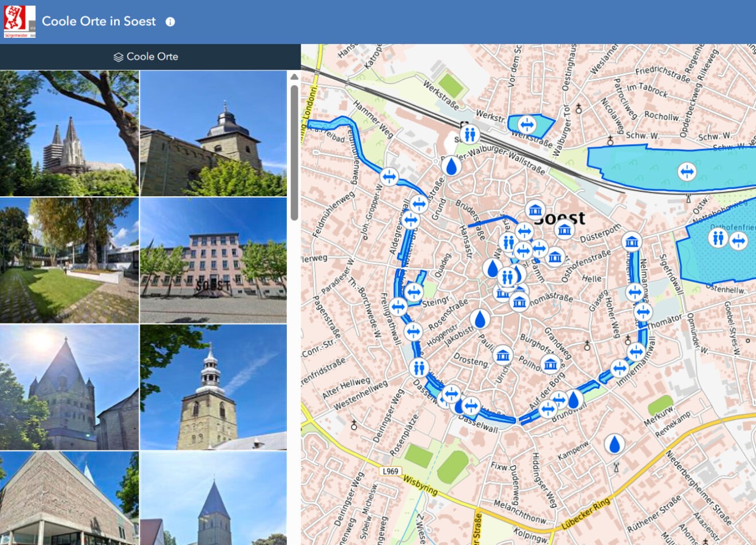
Task: Open the info icon beside Coole Orte in Soest
Action: click(x=170, y=22)
